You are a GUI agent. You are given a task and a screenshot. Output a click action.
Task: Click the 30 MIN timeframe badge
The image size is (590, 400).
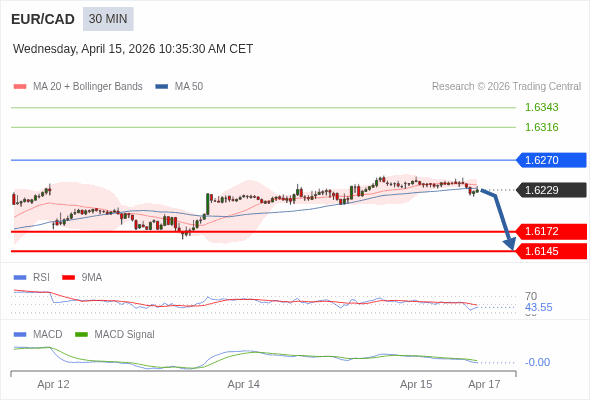(x=108, y=19)
